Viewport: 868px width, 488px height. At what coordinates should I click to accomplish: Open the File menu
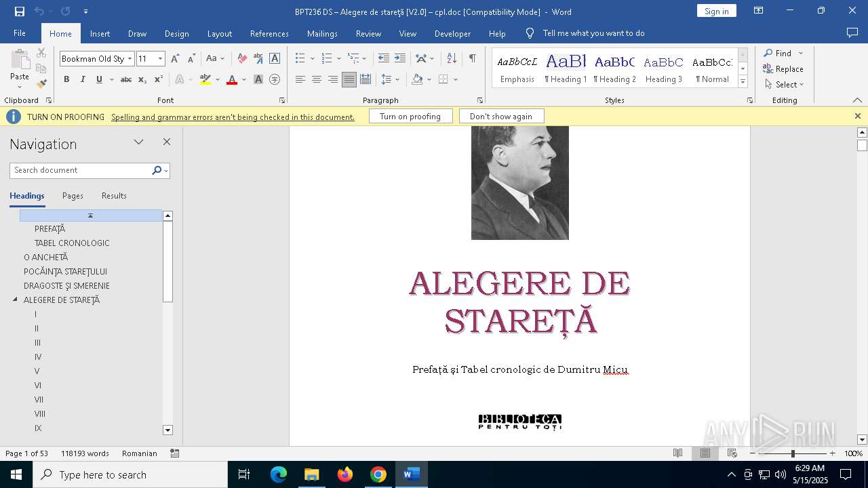(20, 33)
